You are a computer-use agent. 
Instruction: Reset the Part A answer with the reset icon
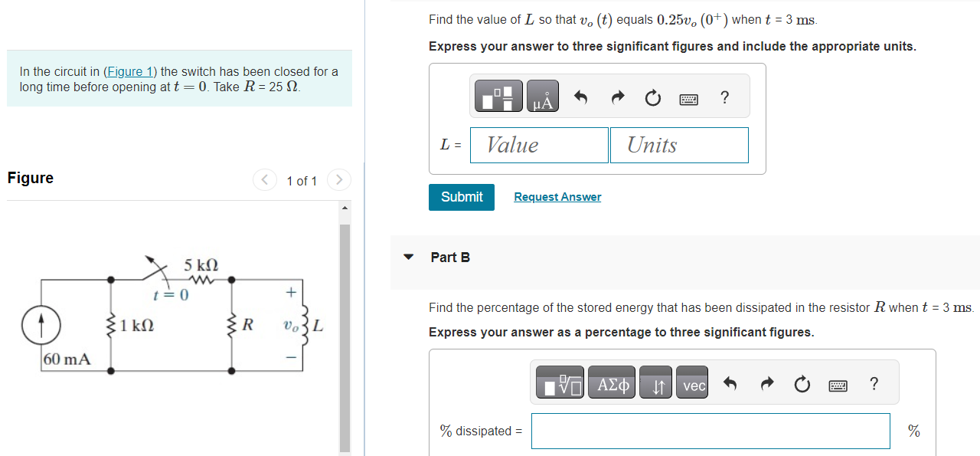coord(652,98)
